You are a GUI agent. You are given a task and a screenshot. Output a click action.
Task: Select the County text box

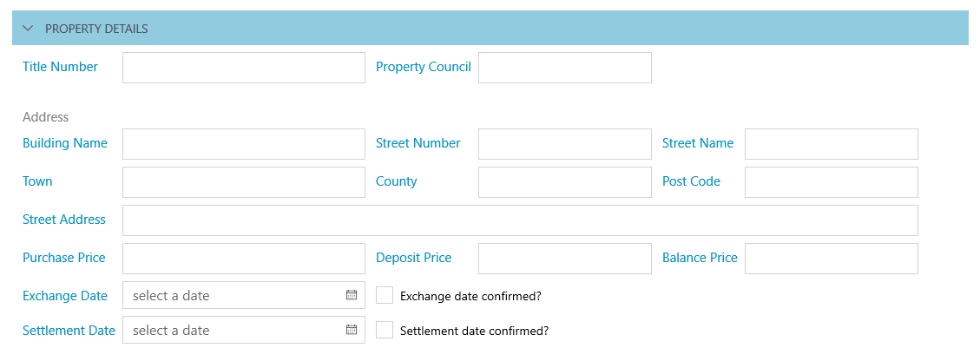pyautogui.click(x=564, y=182)
